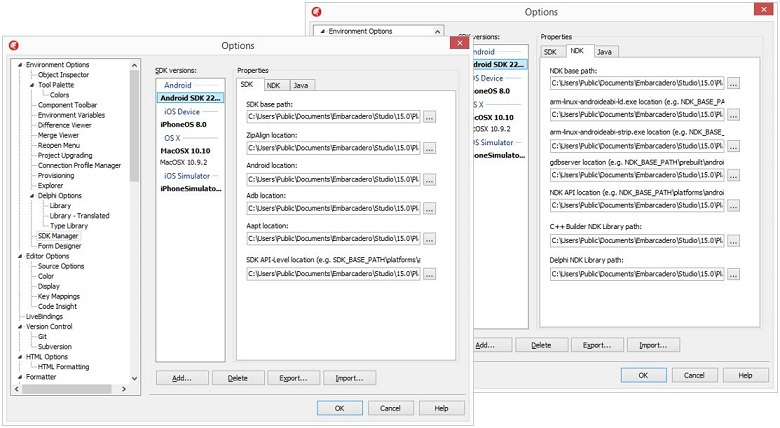Select Code Insight tree item
This screenshot has width=780, height=428.
57,307
